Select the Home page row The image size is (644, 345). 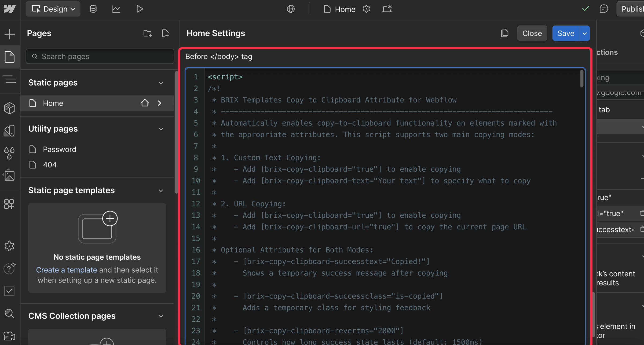(x=97, y=103)
